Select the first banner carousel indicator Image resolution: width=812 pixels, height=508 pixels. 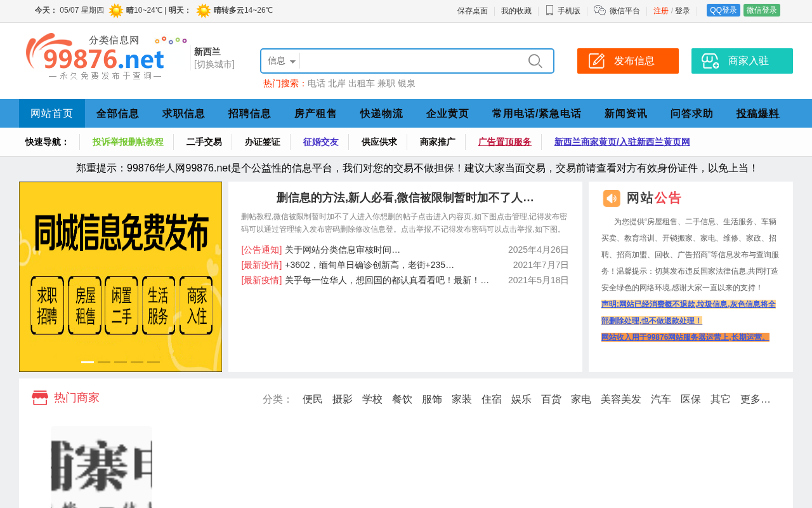click(88, 362)
